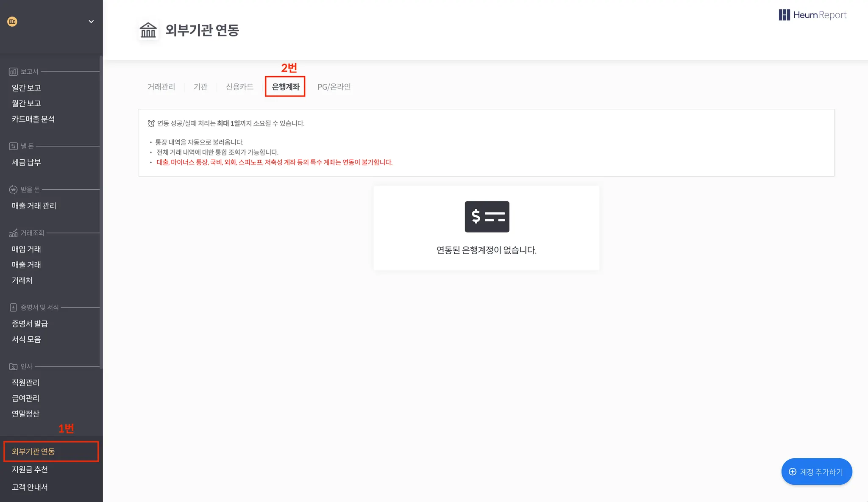Click the 거래조회 graph icon

[x=13, y=233]
